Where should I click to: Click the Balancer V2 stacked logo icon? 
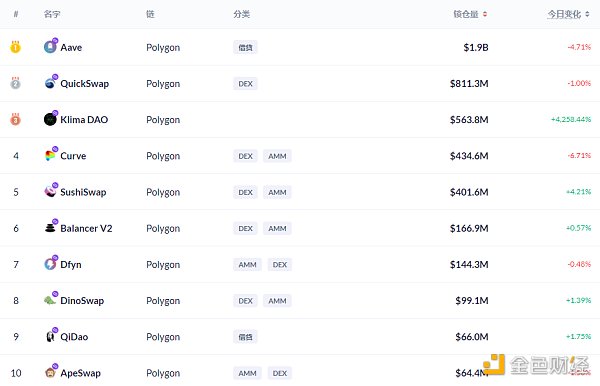(50, 228)
